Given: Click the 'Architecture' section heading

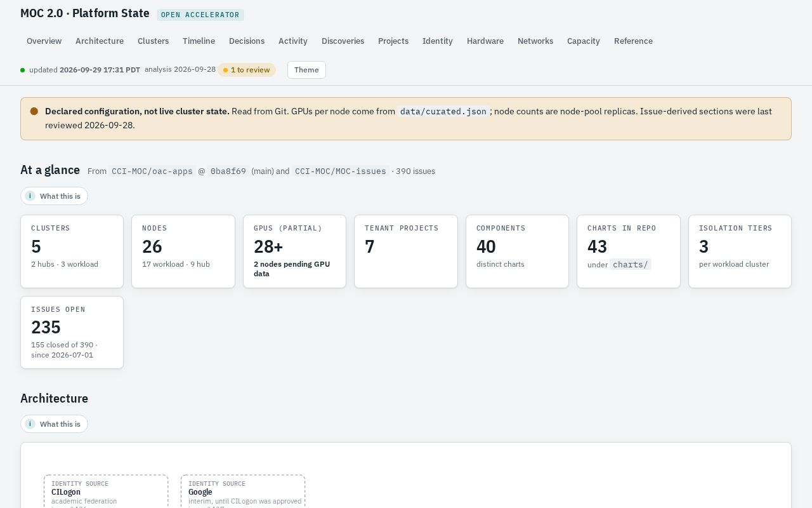Looking at the screenshot, I should pos(54,398).
